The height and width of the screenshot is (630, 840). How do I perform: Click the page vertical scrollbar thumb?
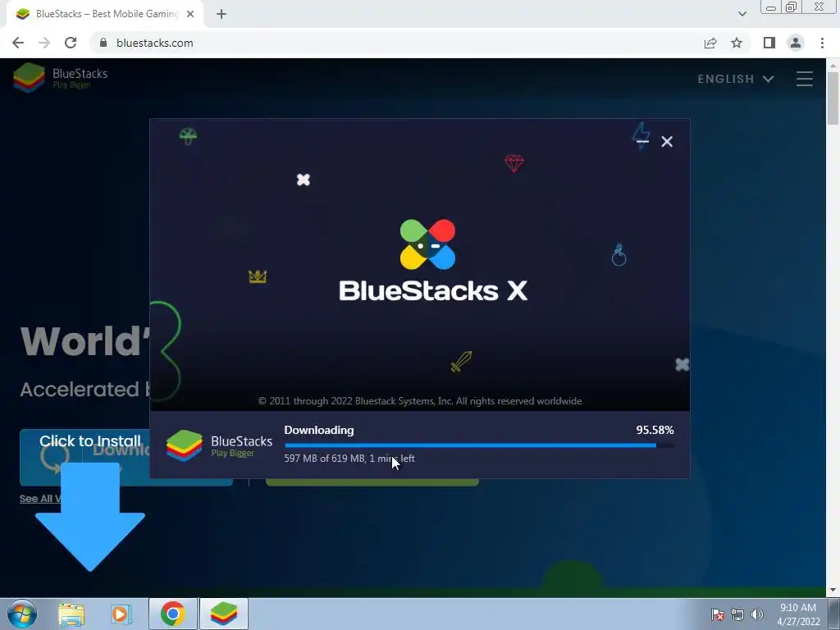click(x=833, y=98)
